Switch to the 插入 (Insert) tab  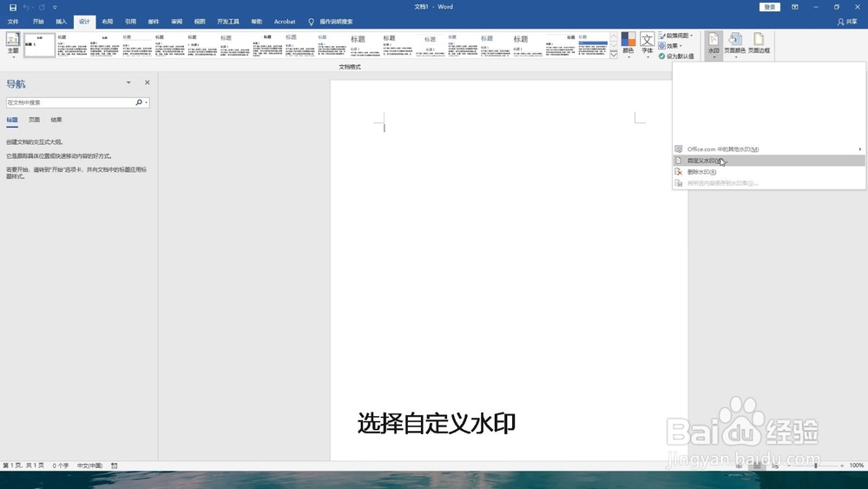tap(61, 22)
